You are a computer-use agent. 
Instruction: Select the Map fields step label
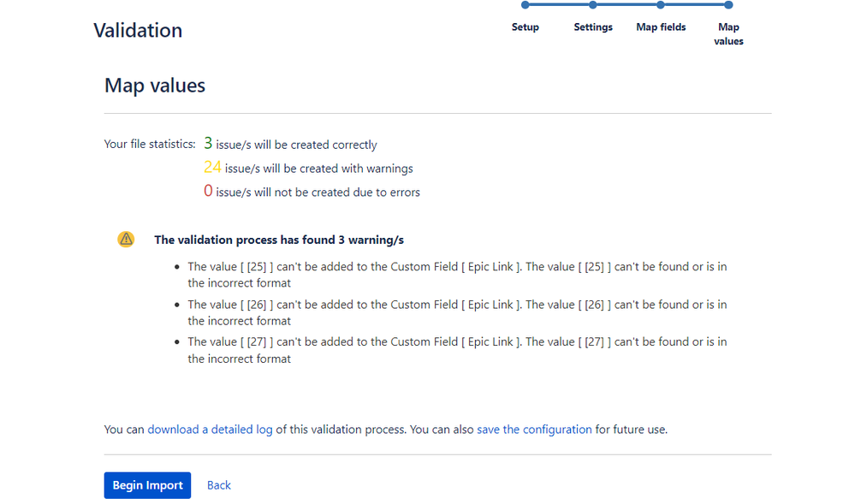pos(661,27)
